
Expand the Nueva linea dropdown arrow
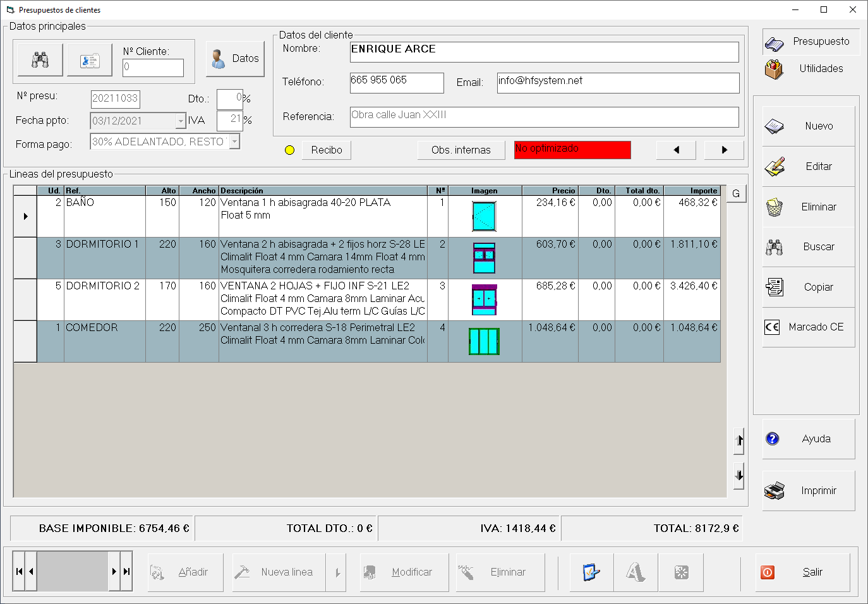pyautogui.click(x=337, y=572)
